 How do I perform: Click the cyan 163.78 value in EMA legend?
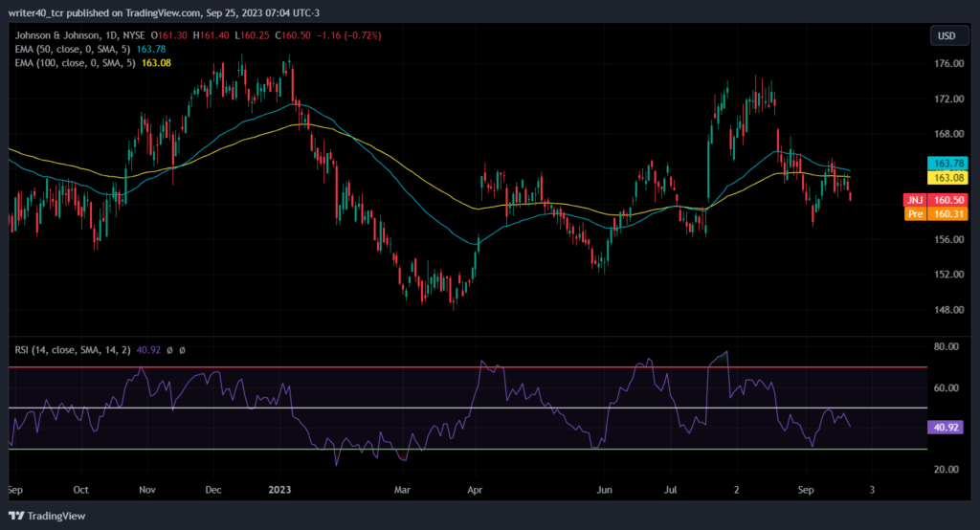pos(151,49)
